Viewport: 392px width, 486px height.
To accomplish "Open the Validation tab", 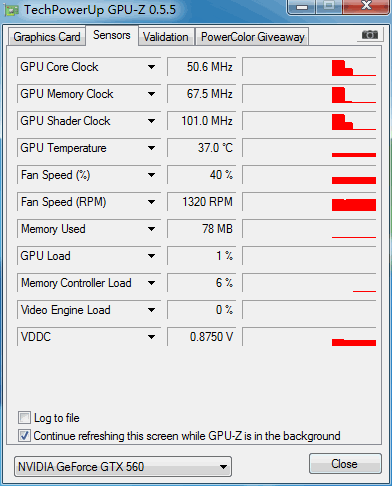I will click(x=166, y=37).
